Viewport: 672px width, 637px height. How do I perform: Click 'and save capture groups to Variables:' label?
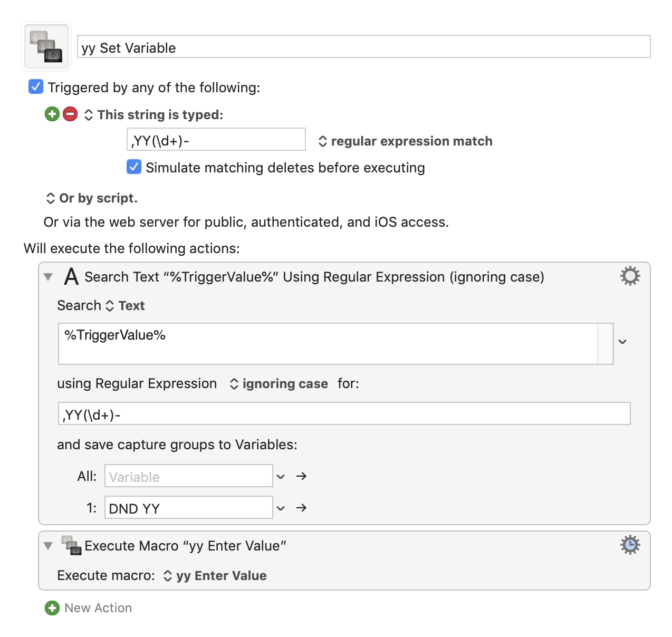pos(177,445)
